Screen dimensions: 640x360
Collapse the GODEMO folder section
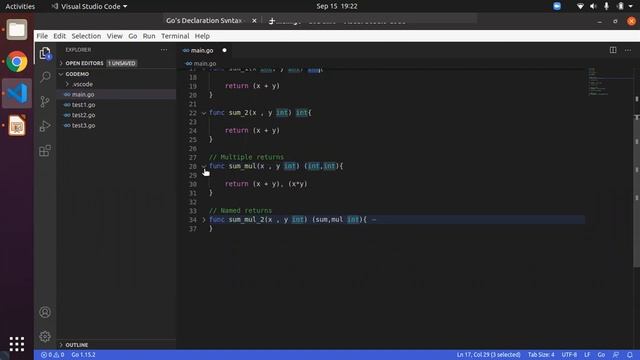[x=77, y=74]
